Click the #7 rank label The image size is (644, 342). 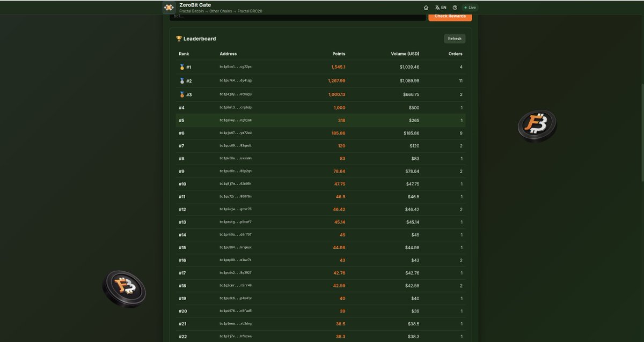tap(181, 146)
